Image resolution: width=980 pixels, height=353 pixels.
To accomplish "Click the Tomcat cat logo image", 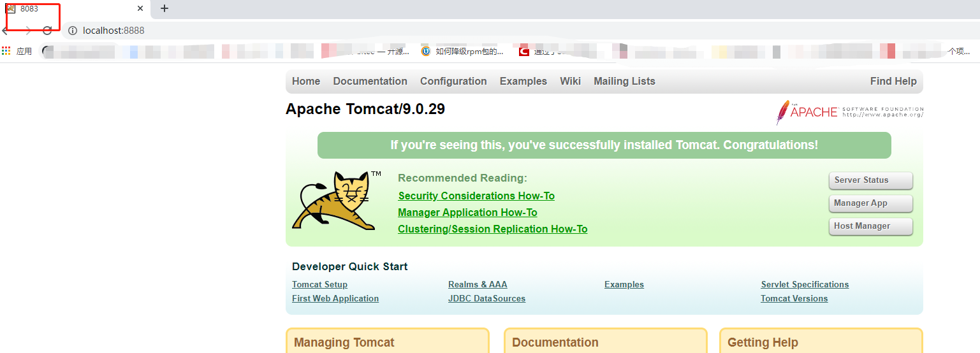I will point(336,200).
